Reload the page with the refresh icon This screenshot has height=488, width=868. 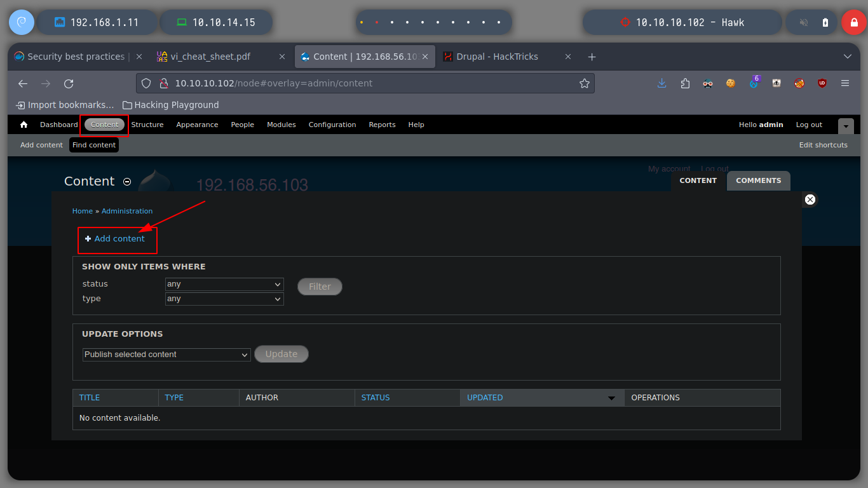(69, 83)
